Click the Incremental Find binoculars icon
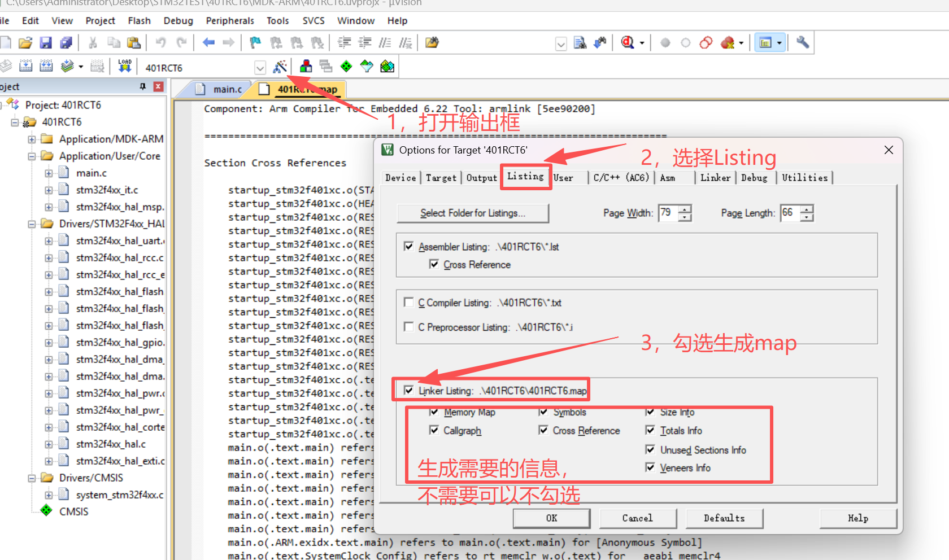The width and height of the screenshot is (949, 560). 600,43
